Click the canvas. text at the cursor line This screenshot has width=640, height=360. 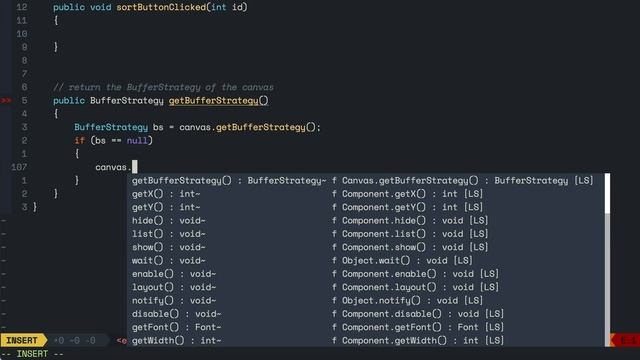tap(113, 167)
